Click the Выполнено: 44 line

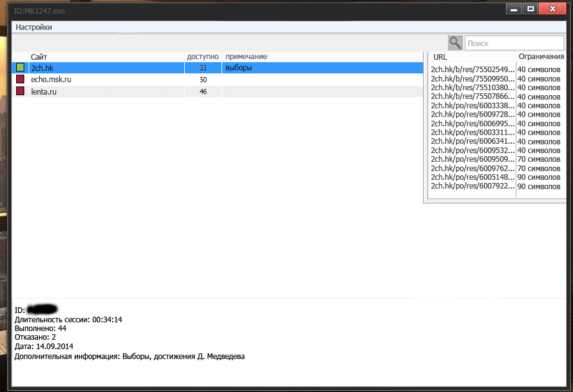(x=40, y=329)
